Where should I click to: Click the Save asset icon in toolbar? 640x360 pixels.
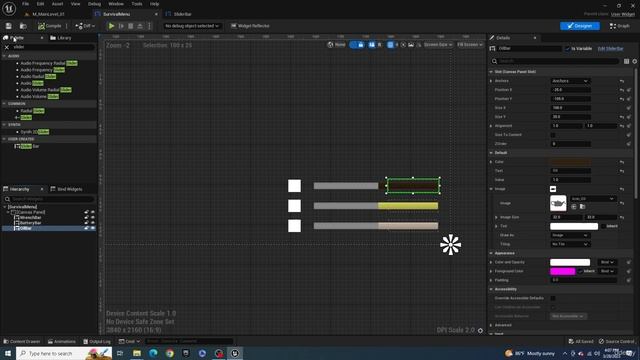point(9,26)
